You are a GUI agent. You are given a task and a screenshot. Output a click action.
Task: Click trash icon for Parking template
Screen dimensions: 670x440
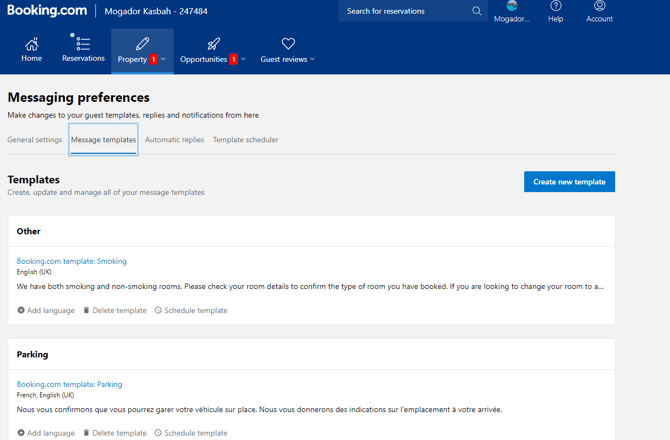click(86, 433)
